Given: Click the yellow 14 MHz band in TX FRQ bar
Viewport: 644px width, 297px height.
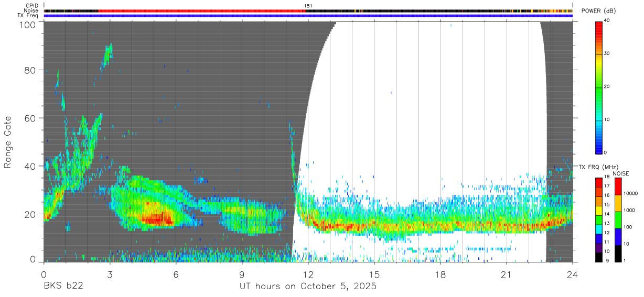Looking at the screenshot, I should coord(599,211).
